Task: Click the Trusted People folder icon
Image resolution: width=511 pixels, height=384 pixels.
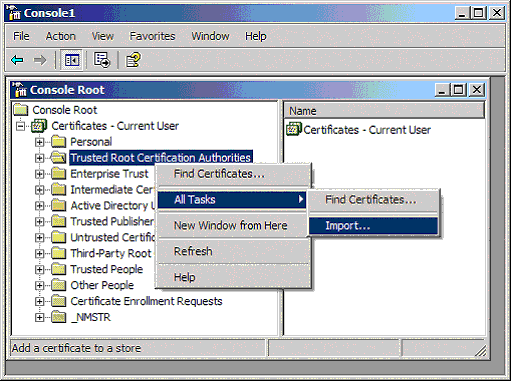Action: [x=59, y=269]
